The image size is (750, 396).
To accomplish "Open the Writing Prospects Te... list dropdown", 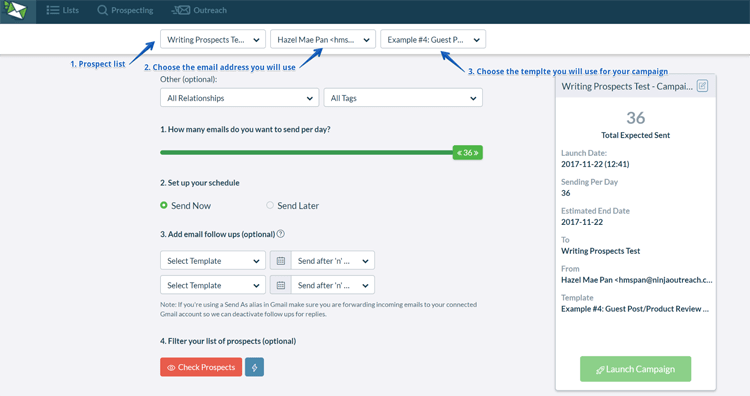I will pos(213,40).
